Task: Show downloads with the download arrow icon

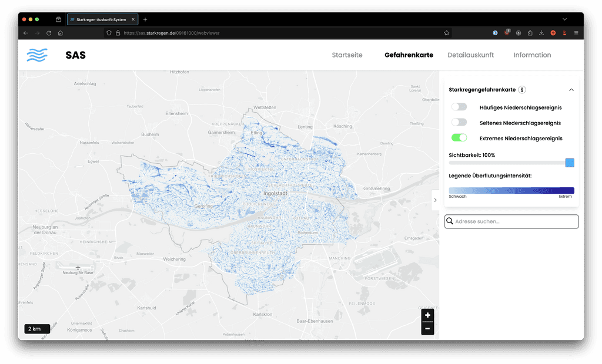Action: click(541, 33)
